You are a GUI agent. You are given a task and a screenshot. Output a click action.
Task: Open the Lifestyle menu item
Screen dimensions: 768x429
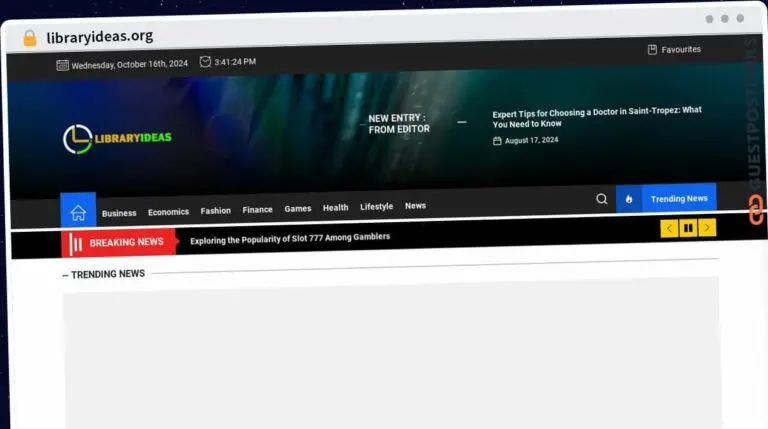click(377, 207)
